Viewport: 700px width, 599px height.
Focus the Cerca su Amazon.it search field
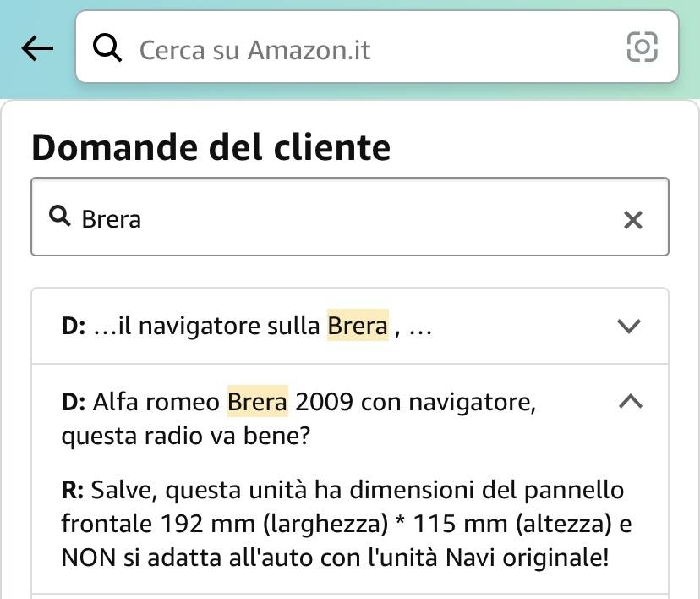(x=377, y=47)
